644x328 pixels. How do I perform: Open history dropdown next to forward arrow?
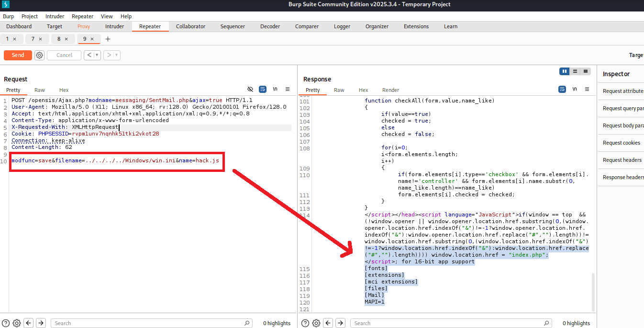[x=117, y=55]
